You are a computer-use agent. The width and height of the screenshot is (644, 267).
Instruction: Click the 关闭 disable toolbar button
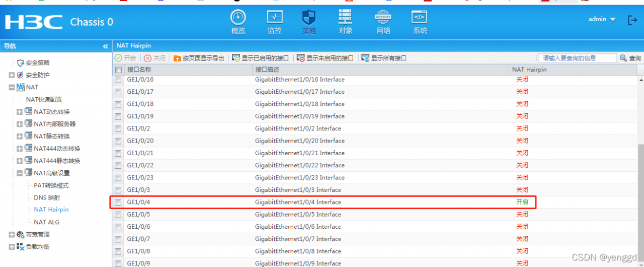(x=155, y=58)
